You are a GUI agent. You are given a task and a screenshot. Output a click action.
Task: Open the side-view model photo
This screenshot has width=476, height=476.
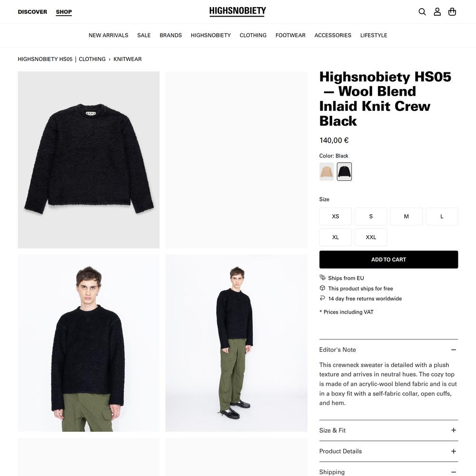click(x=237, y=343)
